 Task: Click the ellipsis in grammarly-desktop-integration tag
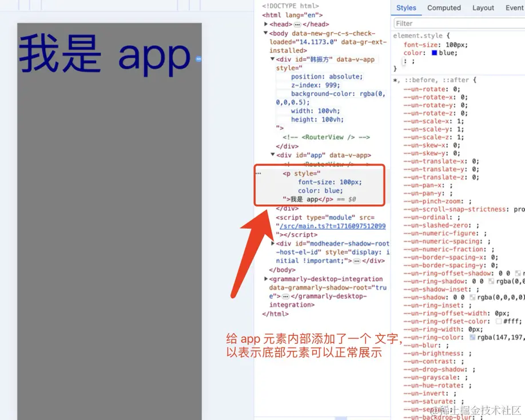point(285,297)
